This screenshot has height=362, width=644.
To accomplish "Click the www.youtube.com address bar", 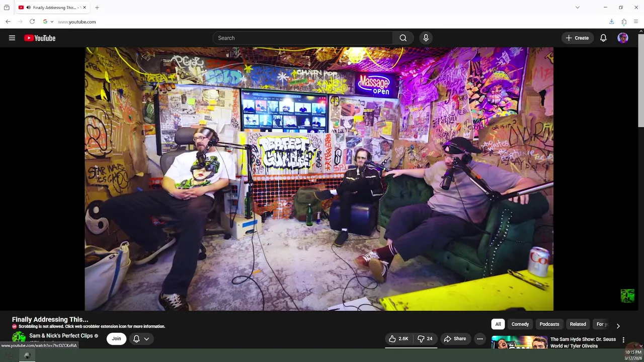I will click(x=322, y=22).
